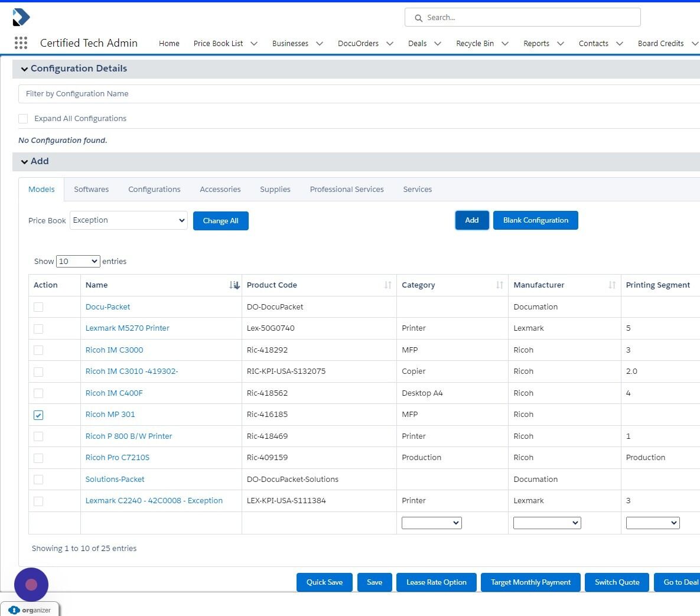Open the Ricoh Pro C7210S link

click(117, 458)
